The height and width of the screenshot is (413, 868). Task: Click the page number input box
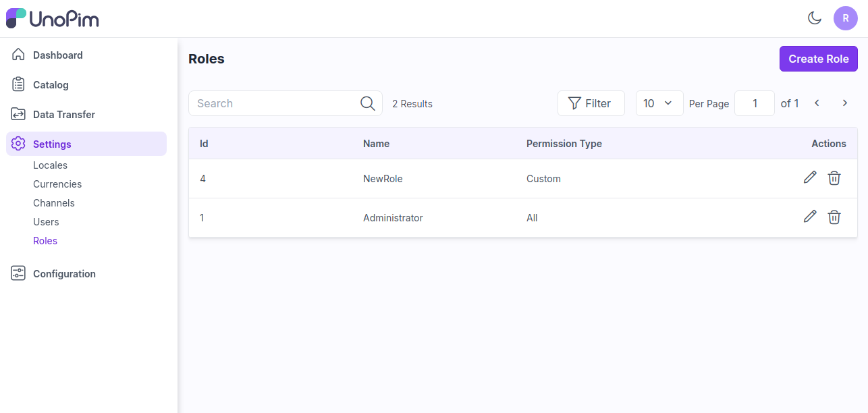point(754,103)
